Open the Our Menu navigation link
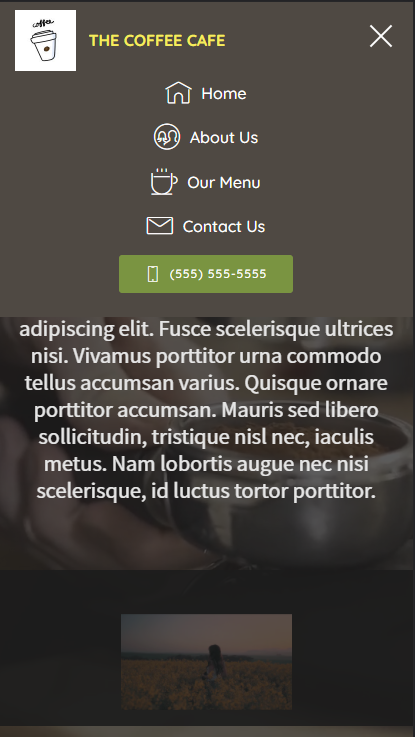Image resolution: width=415 pixels, height=737 pixels. (206, 182)
